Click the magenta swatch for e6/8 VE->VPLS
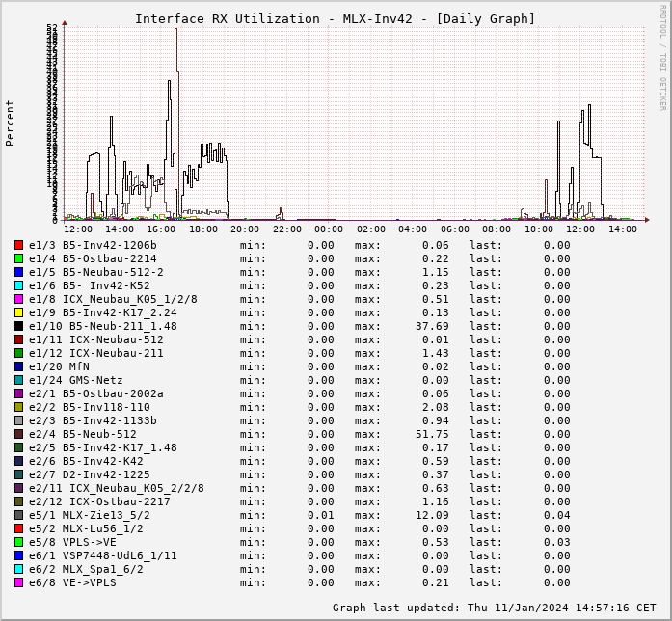 18,582
